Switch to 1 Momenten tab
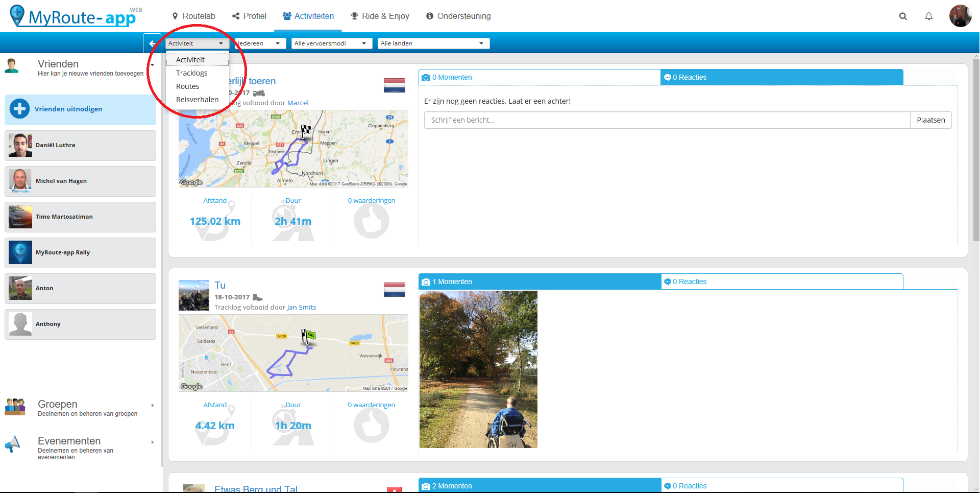 coord(540,281)
